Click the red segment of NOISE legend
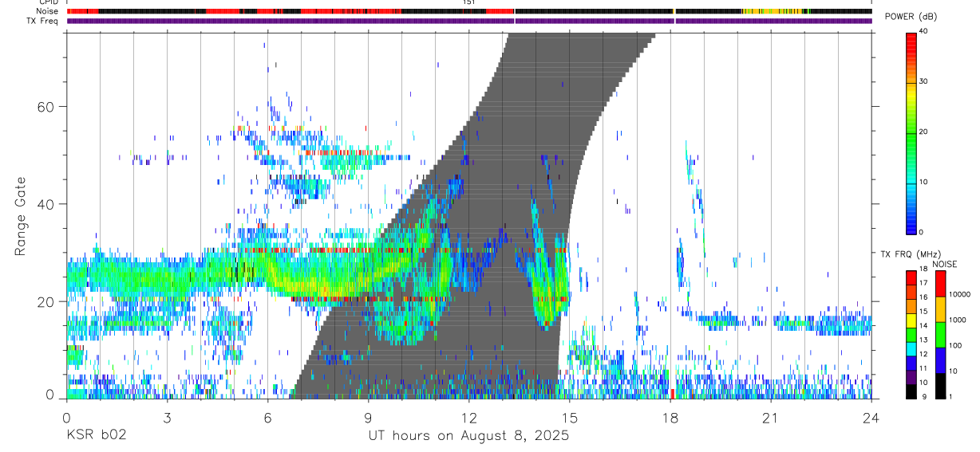This screenshot has width=980, height=452. coord(939,284)
